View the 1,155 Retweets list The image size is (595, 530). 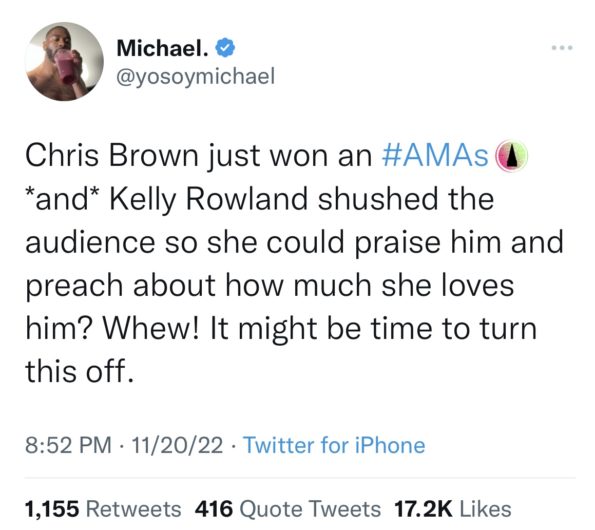pos(103,509)
